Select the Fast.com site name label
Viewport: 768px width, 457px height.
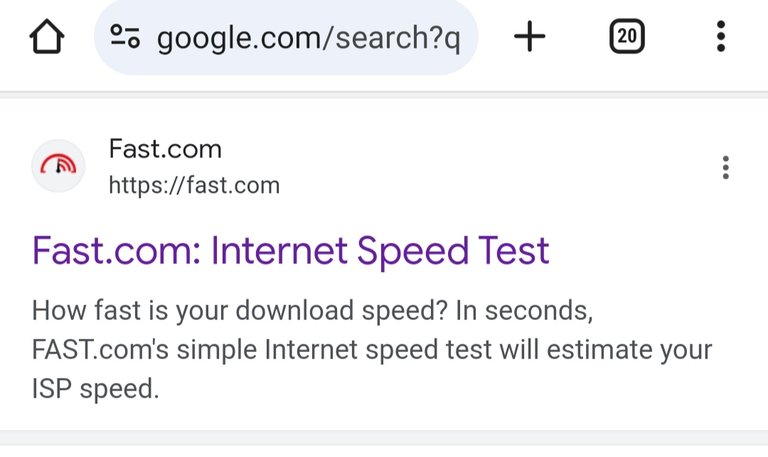[x=165, y=149]
